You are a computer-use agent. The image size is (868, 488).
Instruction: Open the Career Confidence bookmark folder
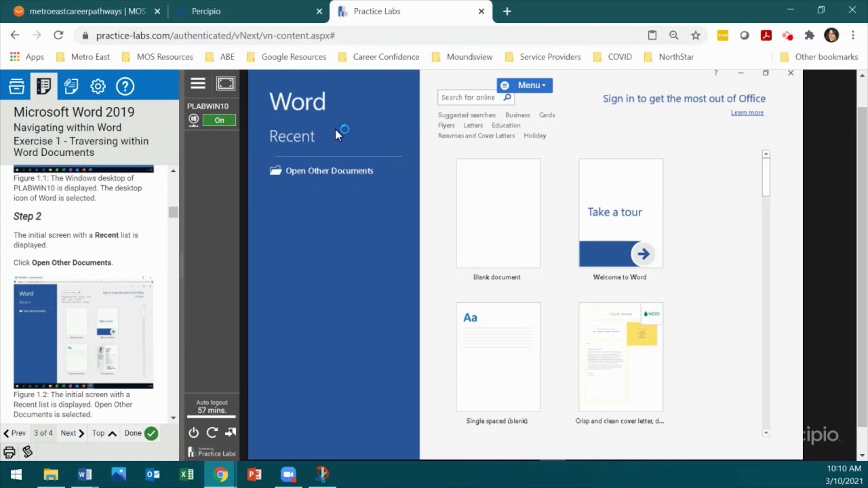coord(378,57)
